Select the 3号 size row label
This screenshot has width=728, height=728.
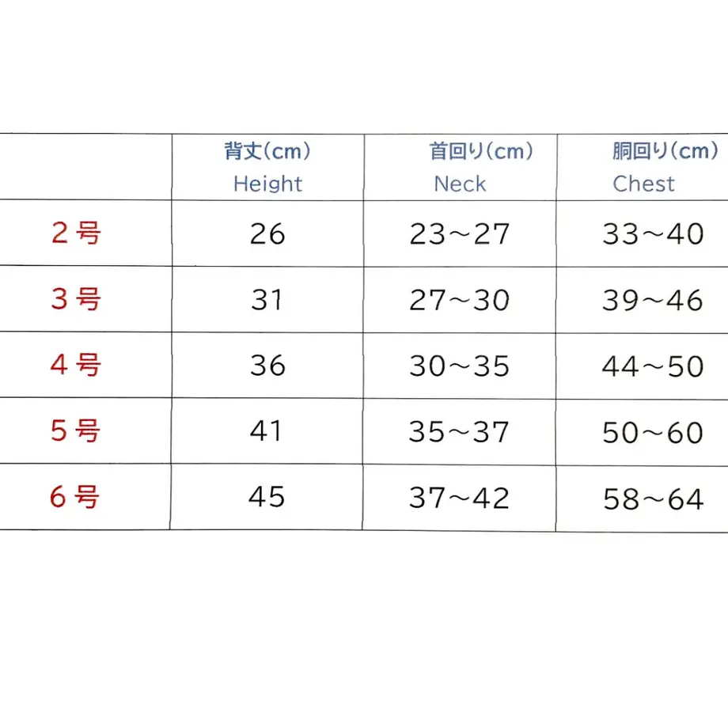[x=76, y=298]
